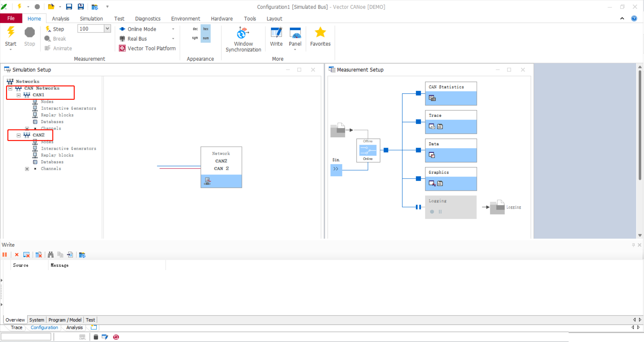Open Window Synchronization
The image size is (644, 342).
[x=243, y=40]
